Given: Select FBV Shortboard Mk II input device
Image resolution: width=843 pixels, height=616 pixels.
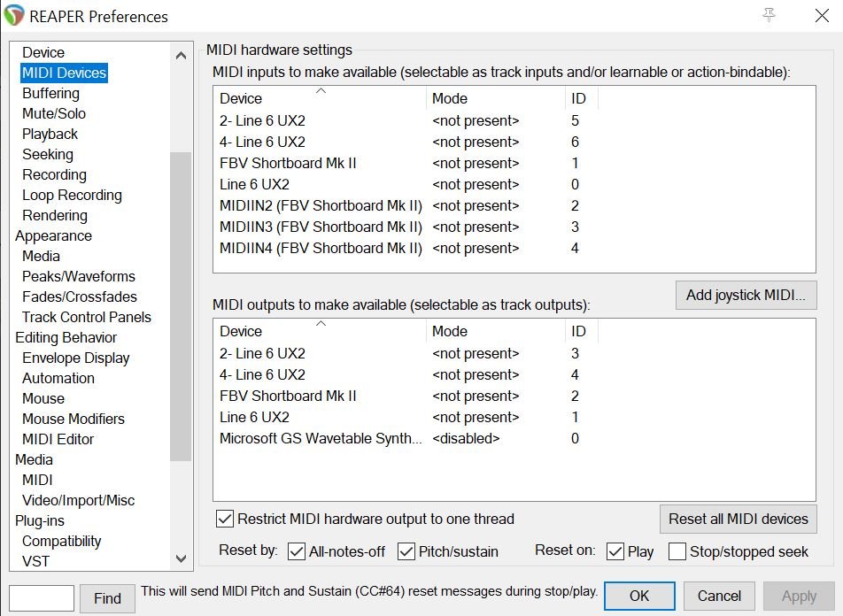Looking at the screenshot, I should pyautogui.click(x=288, y=163).
